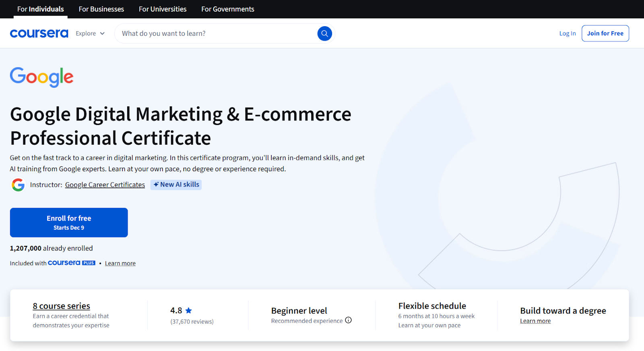The height and width of the screenshot is (351, 644).
Task: Open Google Career Certificates instructor link
Action: [x=105, y=185]
